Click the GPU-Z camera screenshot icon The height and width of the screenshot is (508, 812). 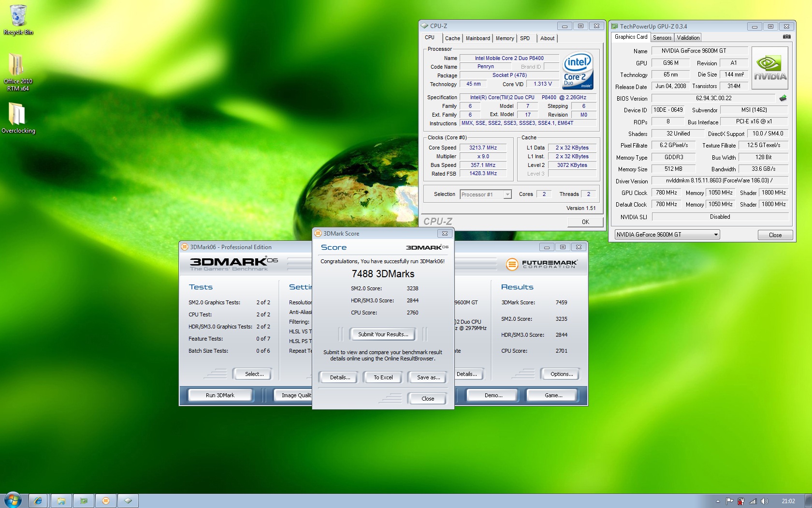786,37
